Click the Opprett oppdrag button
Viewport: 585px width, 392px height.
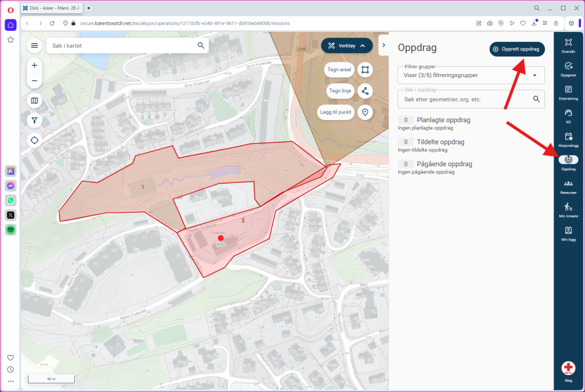coord(517,49)
